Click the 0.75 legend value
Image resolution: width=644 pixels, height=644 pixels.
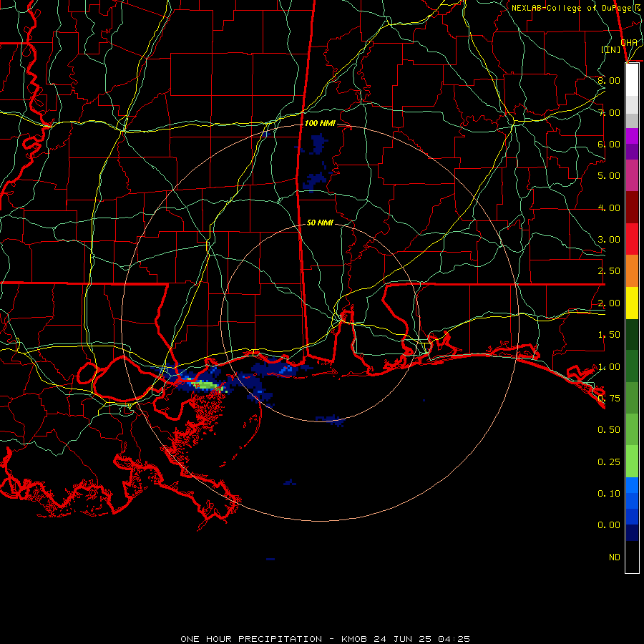click(x=609, y=399)
